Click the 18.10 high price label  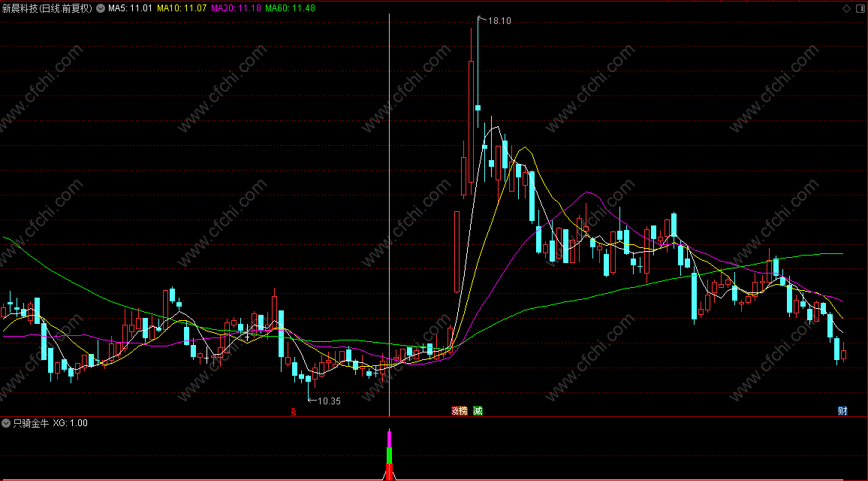pyautogui.click(x=499, y=21)
